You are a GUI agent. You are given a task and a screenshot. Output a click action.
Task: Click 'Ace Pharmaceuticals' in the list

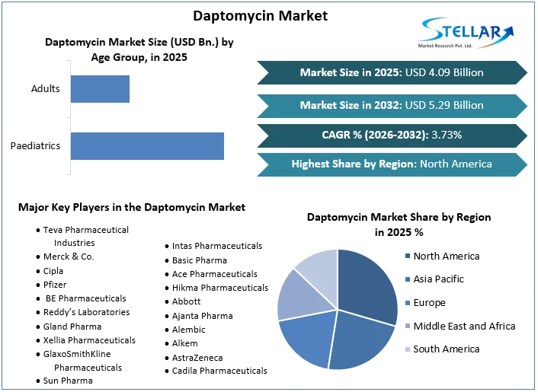(215, 274)
